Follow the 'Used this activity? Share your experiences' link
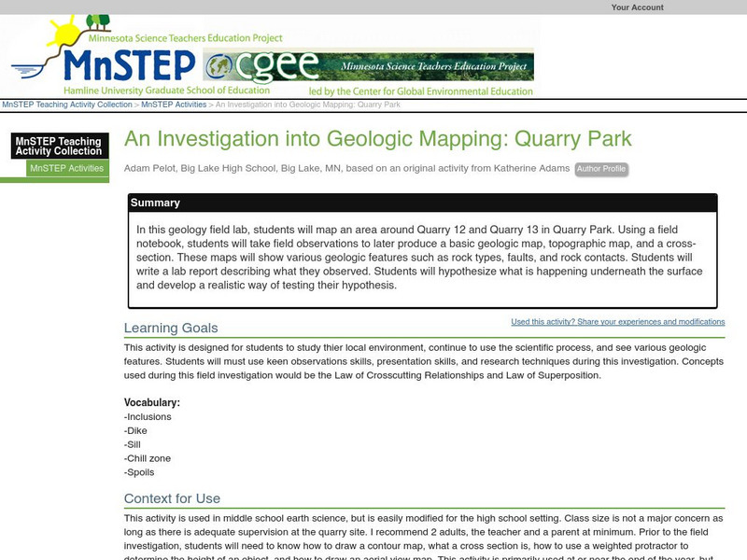Image resolution: width=747 pixels, height=560 pixels. pyautogui.click(x=617, y=322)
